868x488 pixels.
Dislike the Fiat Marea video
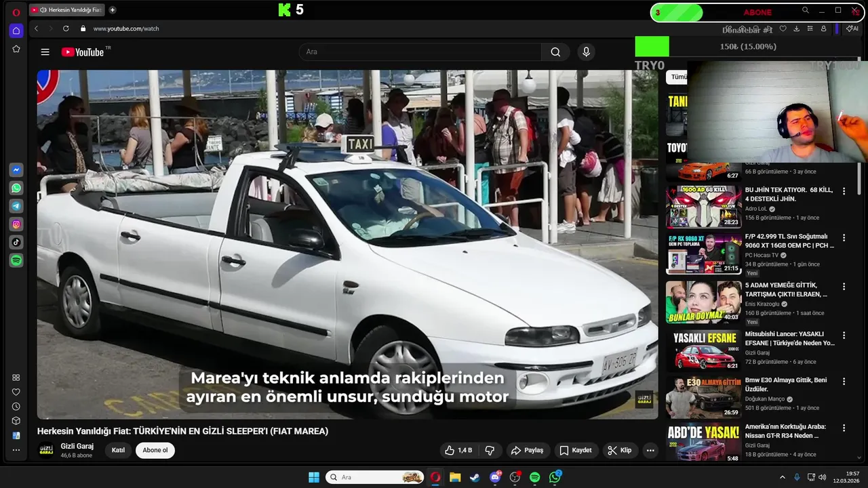[490, 450]
